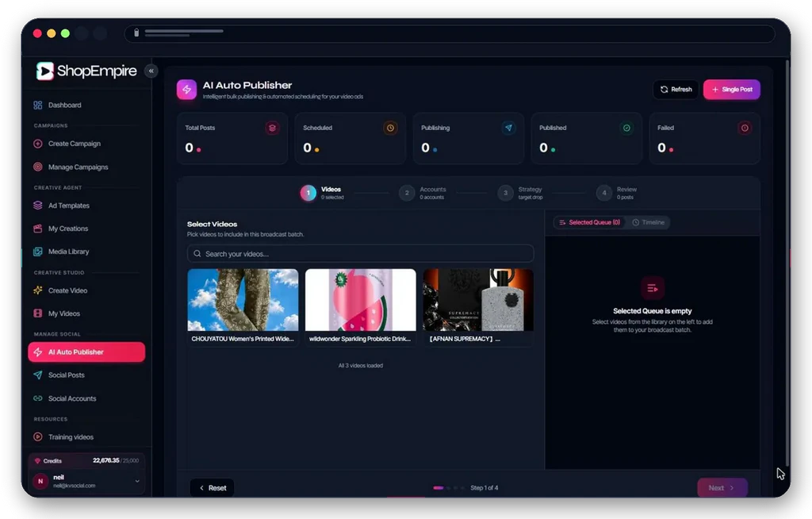Collapse the sidebar with the double-chevron button
Screen dimensions: 812x519
pos(151,71)
